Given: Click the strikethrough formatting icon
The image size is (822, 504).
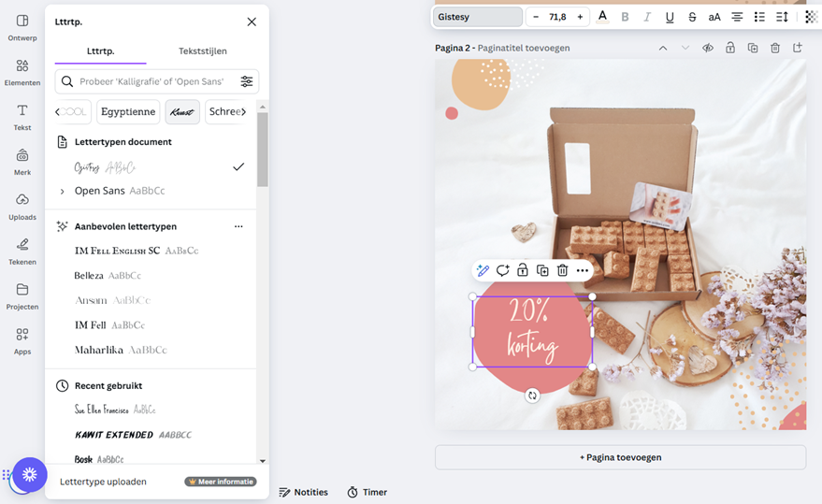Looking at the screenshot, I should (692, 17).
